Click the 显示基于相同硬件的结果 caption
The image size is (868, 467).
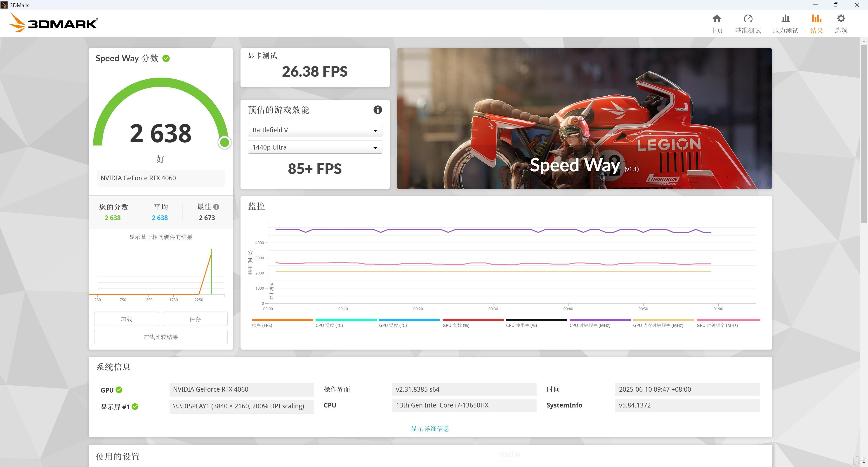coord(161,237)
